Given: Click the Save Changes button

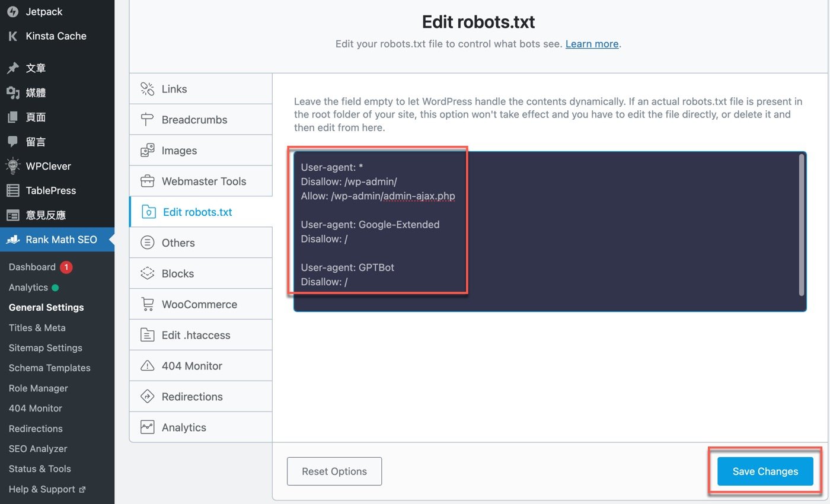Looking at the screenshot, I should (x=765, y=471).
